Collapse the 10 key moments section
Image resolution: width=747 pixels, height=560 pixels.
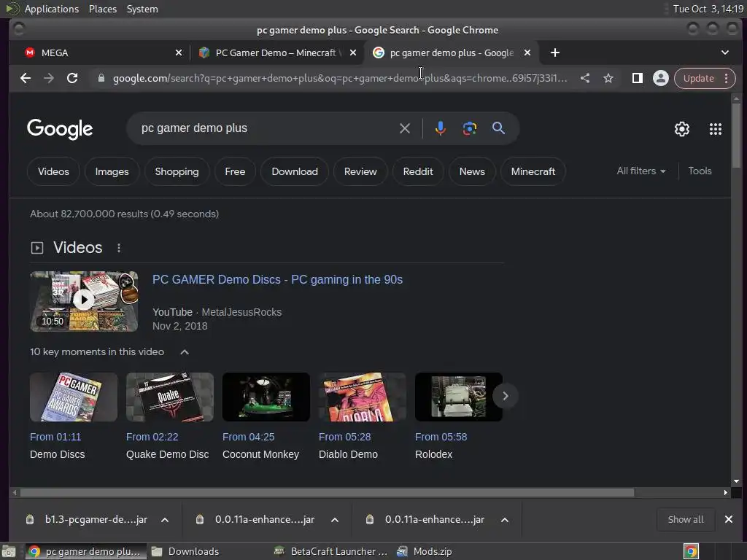pos(185,352)
